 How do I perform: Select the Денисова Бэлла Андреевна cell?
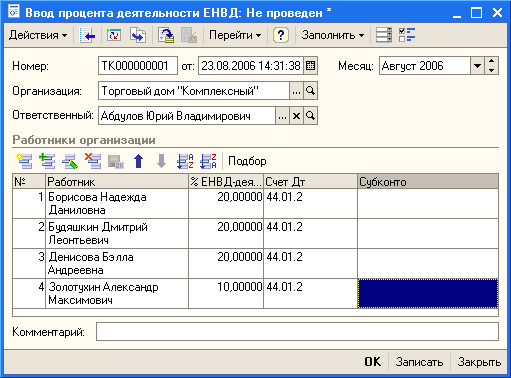(x=117, y=264)
